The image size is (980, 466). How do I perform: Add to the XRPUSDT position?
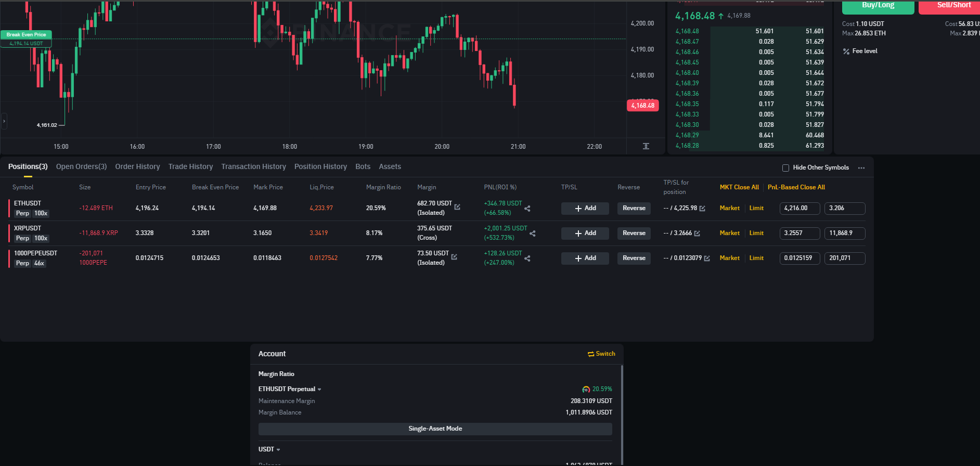tap(585, 234)
